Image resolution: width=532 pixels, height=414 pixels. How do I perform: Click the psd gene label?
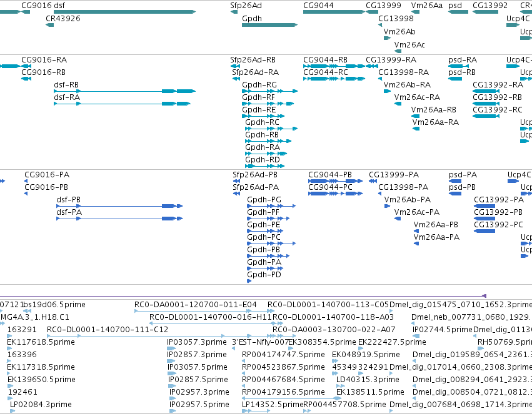click(x=455, y=6)
